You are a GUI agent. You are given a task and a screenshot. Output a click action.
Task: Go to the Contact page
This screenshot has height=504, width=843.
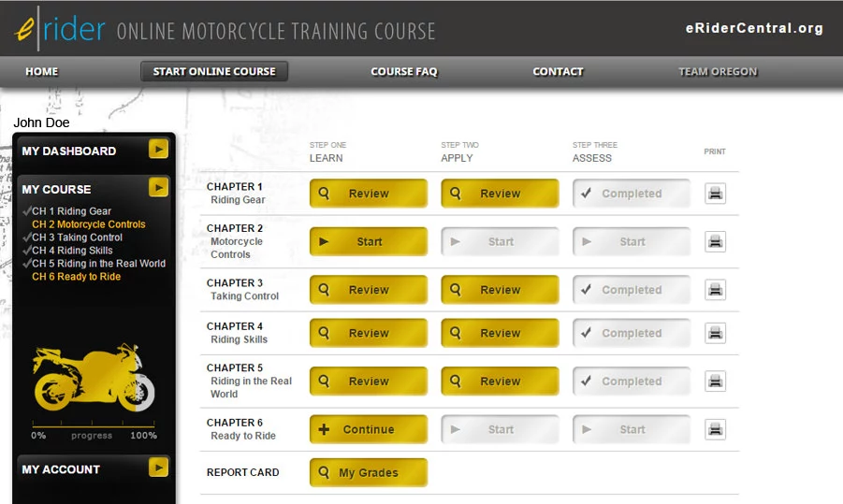tap(558, 72)
